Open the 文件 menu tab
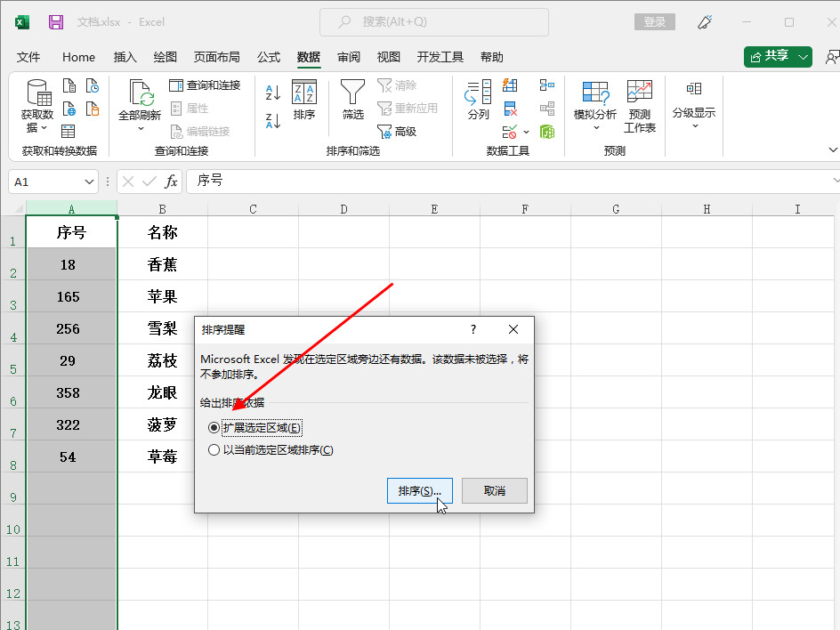 (x=28, y=57)
